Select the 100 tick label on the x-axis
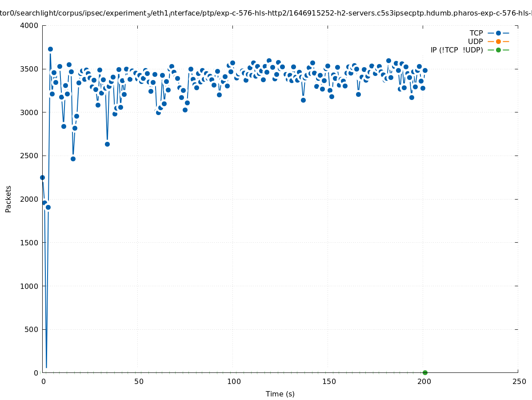 coord(234,381)
